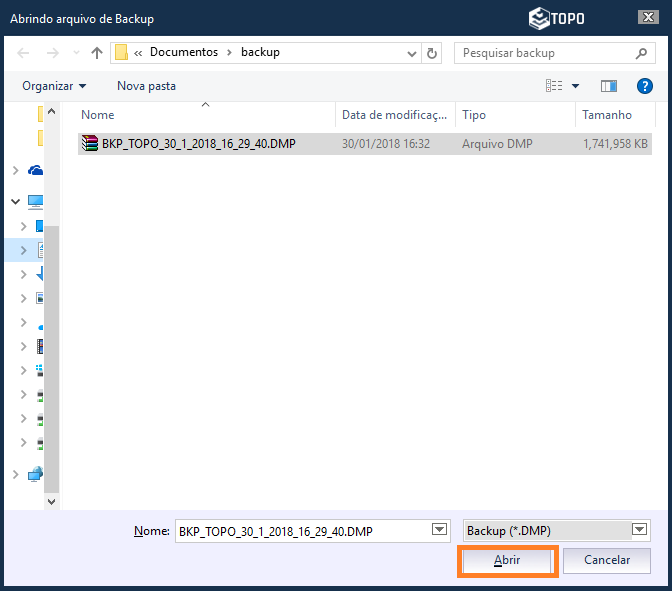Open the Organizar menu

54,86
